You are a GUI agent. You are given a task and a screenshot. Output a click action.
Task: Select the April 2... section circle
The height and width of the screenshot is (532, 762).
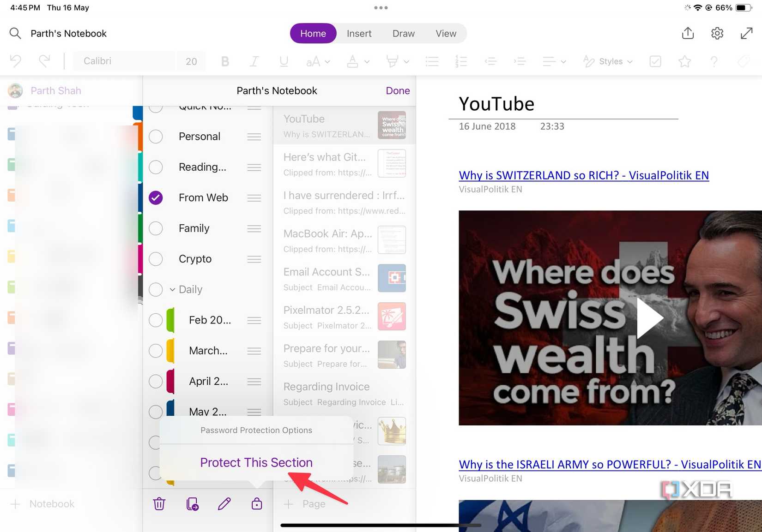[156, 381]
